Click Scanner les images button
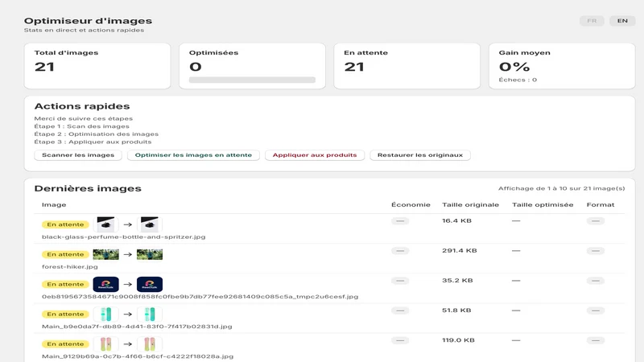This screenshot has width=644, height=362. click(x=78, y=155)
